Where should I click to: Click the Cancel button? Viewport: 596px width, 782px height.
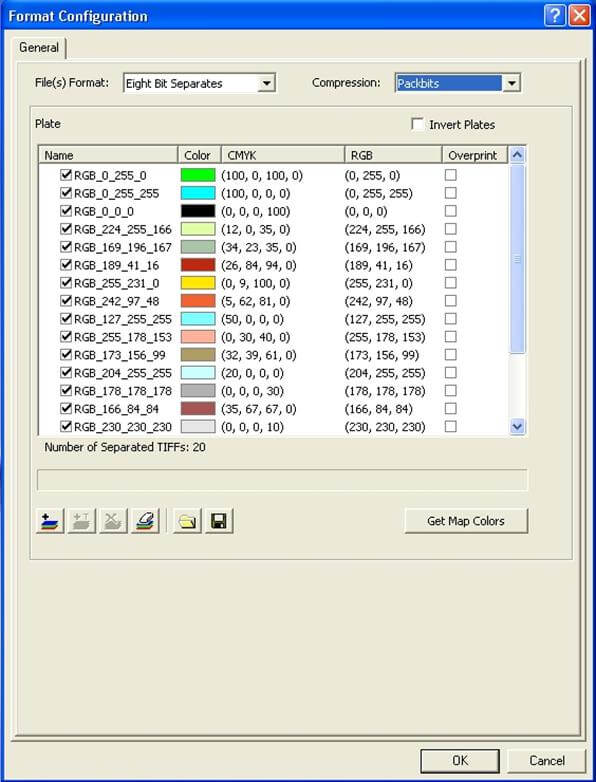547,761
